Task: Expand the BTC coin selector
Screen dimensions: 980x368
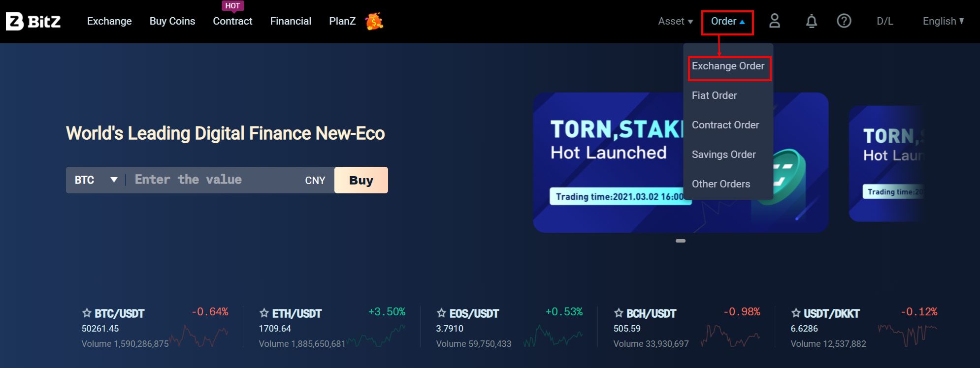Action: click(96, 180)
